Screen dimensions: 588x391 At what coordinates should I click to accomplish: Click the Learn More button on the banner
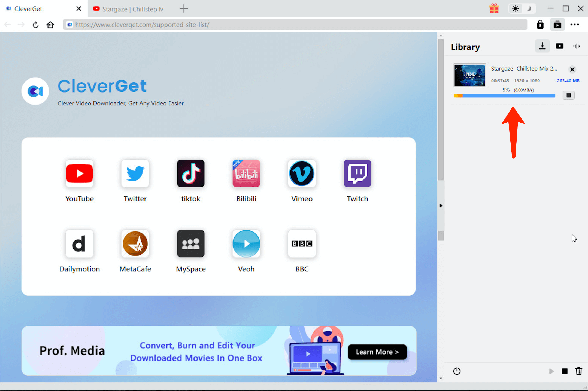coord(377,352)
